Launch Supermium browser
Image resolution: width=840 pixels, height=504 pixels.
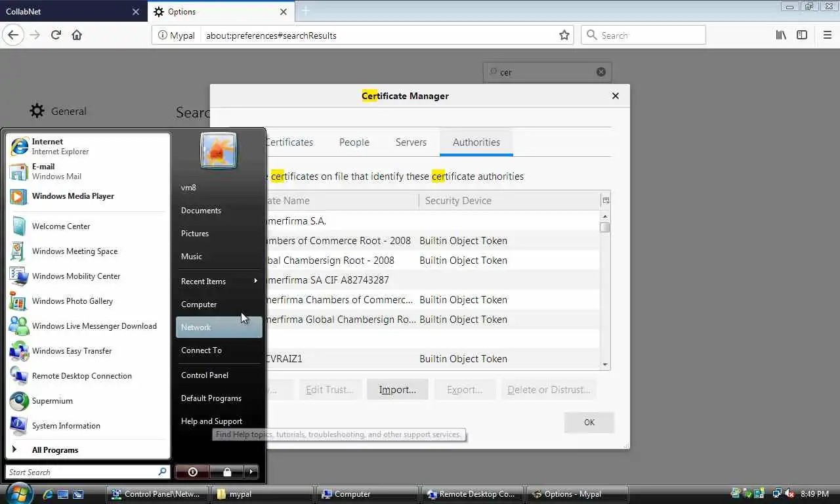88,400
